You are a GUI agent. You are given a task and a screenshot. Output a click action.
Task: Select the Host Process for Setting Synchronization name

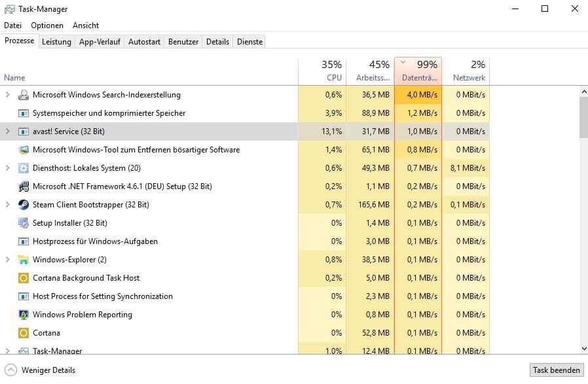click(103, 296)
